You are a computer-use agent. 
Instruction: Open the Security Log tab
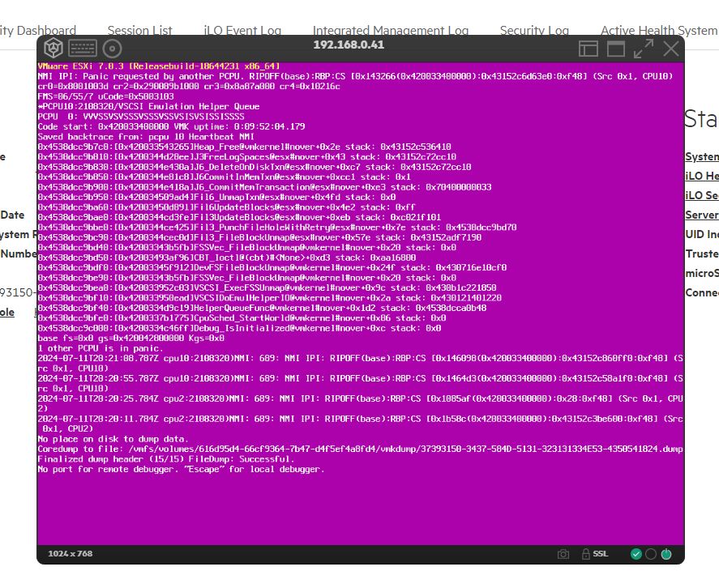coord(534,30)
